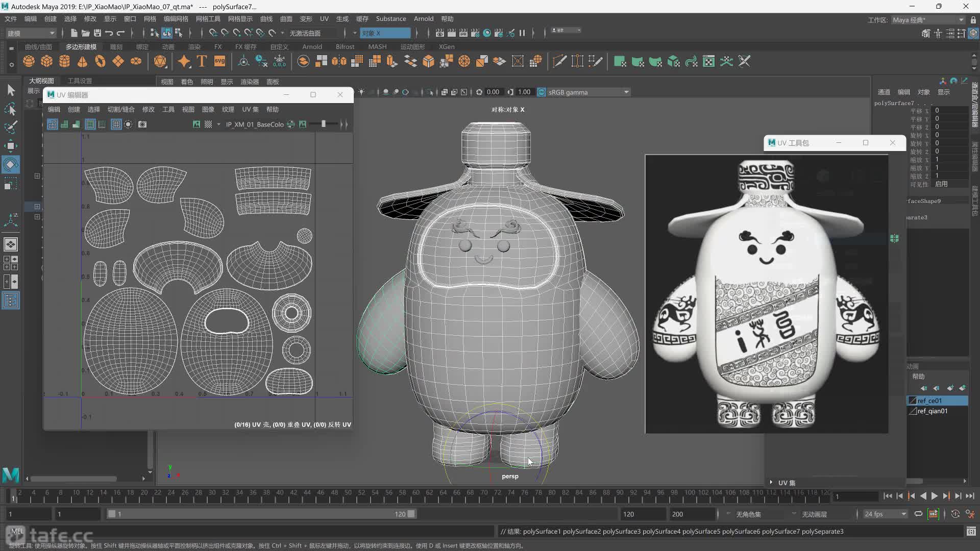Click the viewport gamma value field 1.00

[524, 92]
